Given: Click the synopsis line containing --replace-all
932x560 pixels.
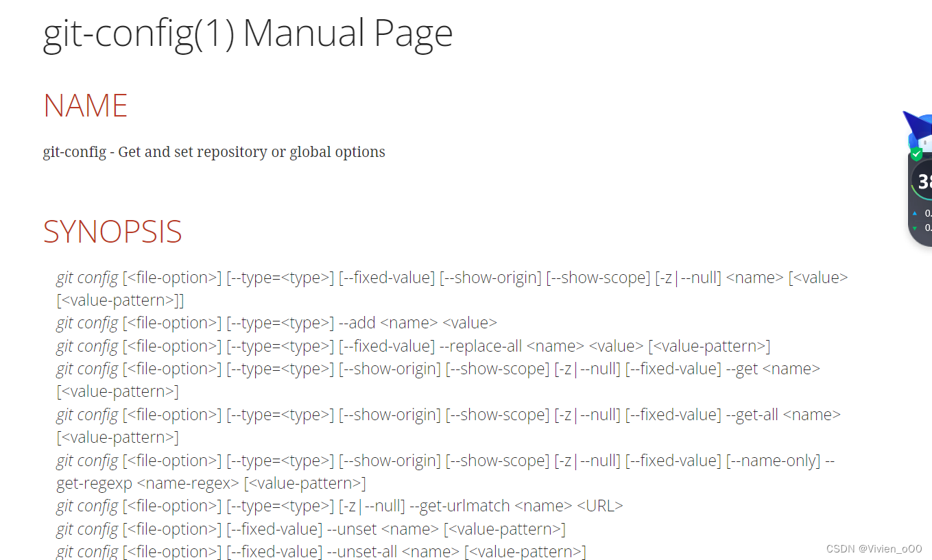Looking at the screenshot, I should coord(413,346).
